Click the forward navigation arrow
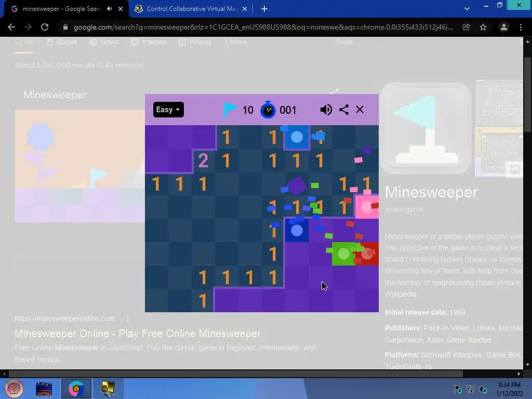 [28, 27]
